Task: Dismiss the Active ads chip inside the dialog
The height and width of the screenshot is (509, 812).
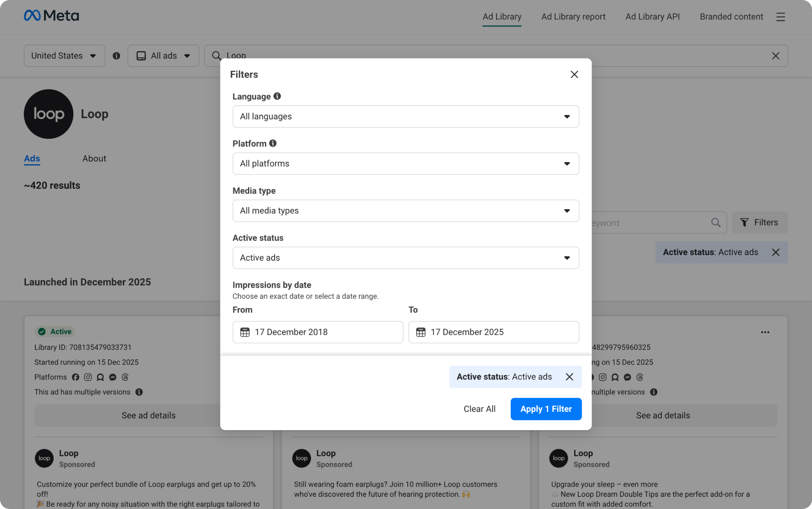Action: pyautogui.click(x=569, y=377)
